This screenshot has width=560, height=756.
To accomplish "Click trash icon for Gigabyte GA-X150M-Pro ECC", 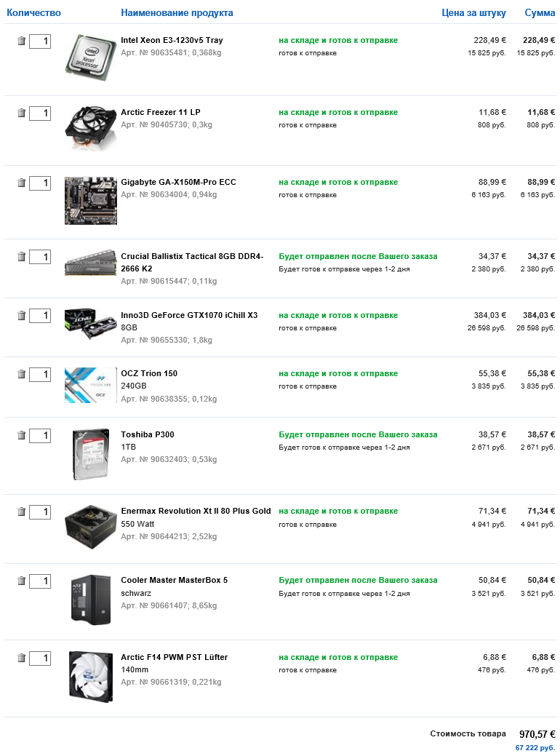I will 21,183.
